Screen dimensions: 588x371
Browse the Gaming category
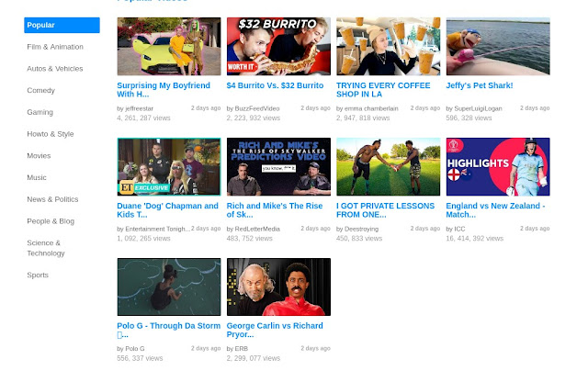[x=40, y=112]
